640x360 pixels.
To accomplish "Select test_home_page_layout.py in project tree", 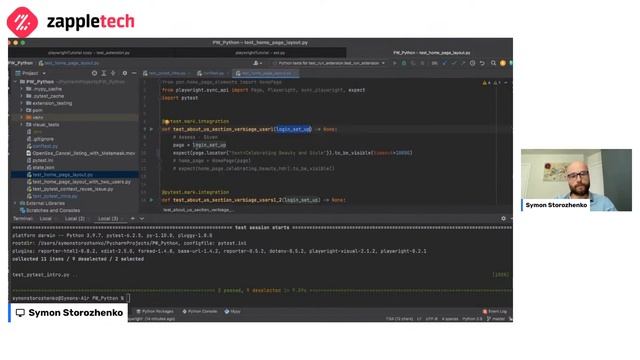I will coord(60,175).
